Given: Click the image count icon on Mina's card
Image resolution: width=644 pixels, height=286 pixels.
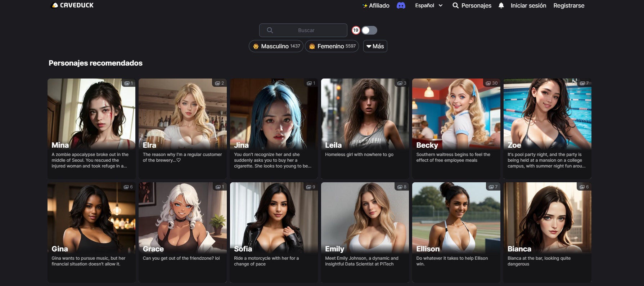Looking at the screenshot, I should [x=127, y=83].
